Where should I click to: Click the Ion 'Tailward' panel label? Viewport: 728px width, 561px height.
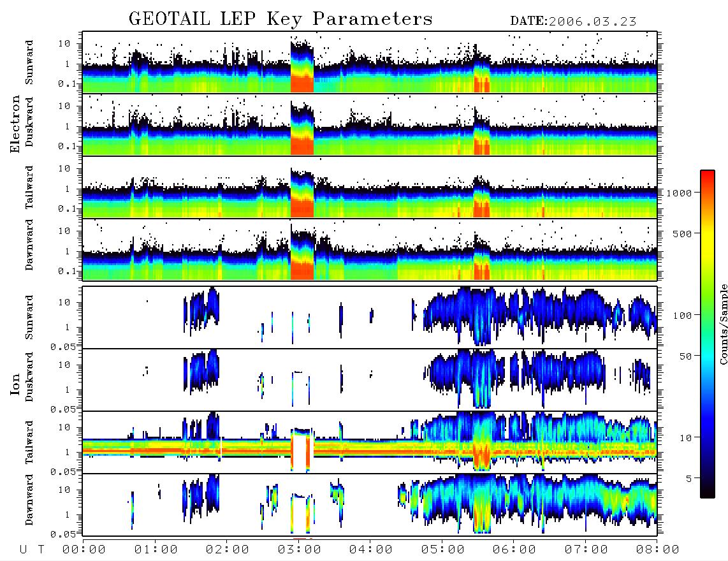click(29, 442)
